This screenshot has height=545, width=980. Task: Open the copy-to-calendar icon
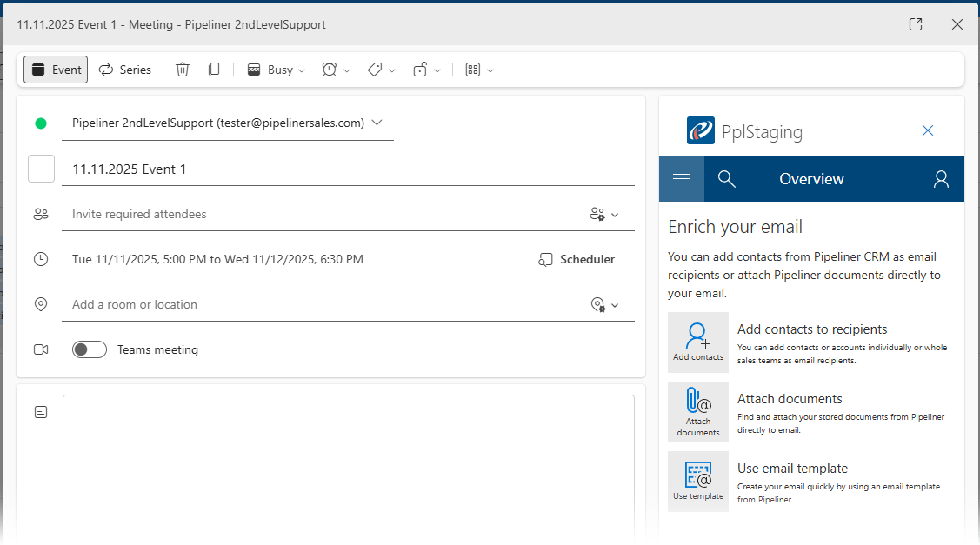[x=214, y=70]
